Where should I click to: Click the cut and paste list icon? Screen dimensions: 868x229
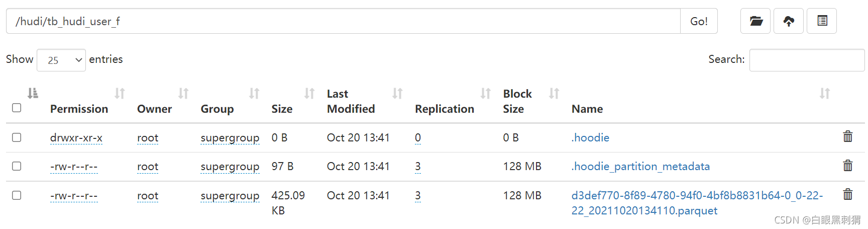(x=822, y=21)
